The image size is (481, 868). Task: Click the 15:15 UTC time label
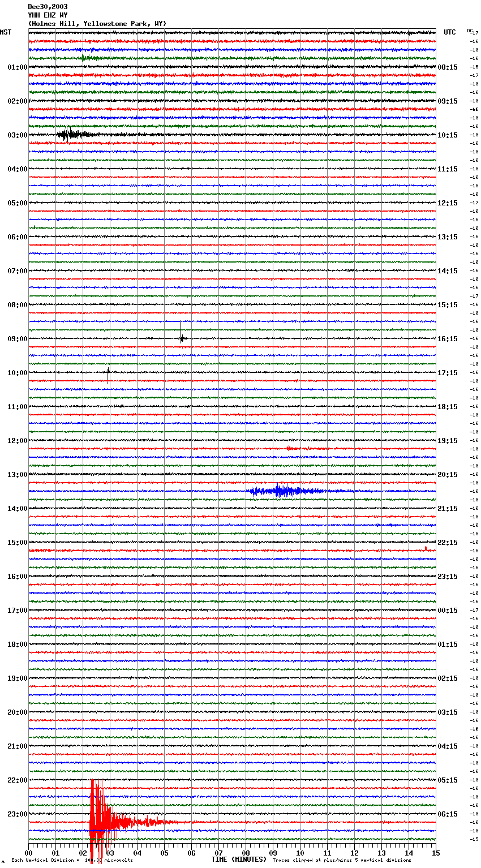tap(448, 305)
